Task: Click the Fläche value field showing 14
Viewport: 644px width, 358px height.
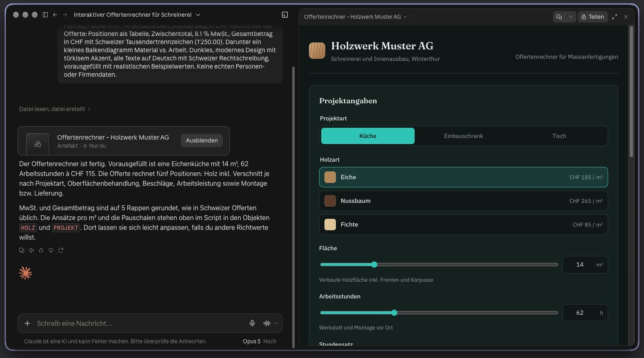Action: pyautogui.click(x=585, y=265)
